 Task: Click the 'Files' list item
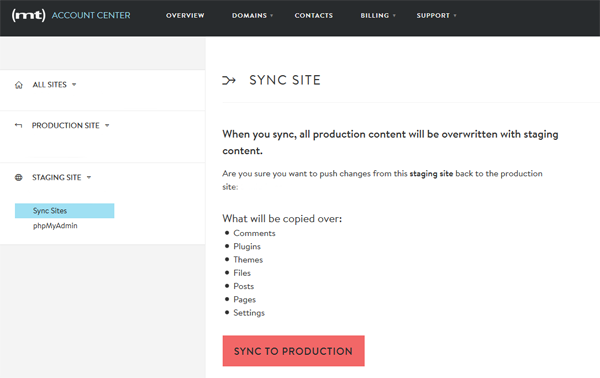242,273
